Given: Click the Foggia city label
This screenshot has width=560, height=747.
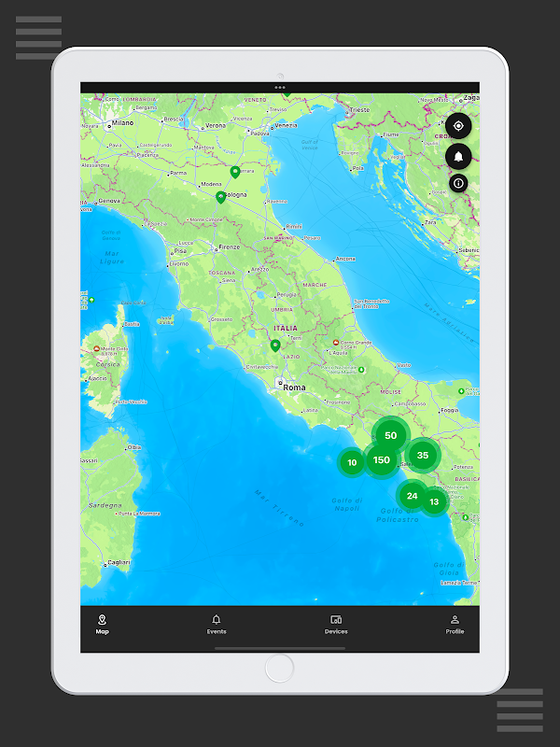Looking at the screenshot, I should (450, 410).
